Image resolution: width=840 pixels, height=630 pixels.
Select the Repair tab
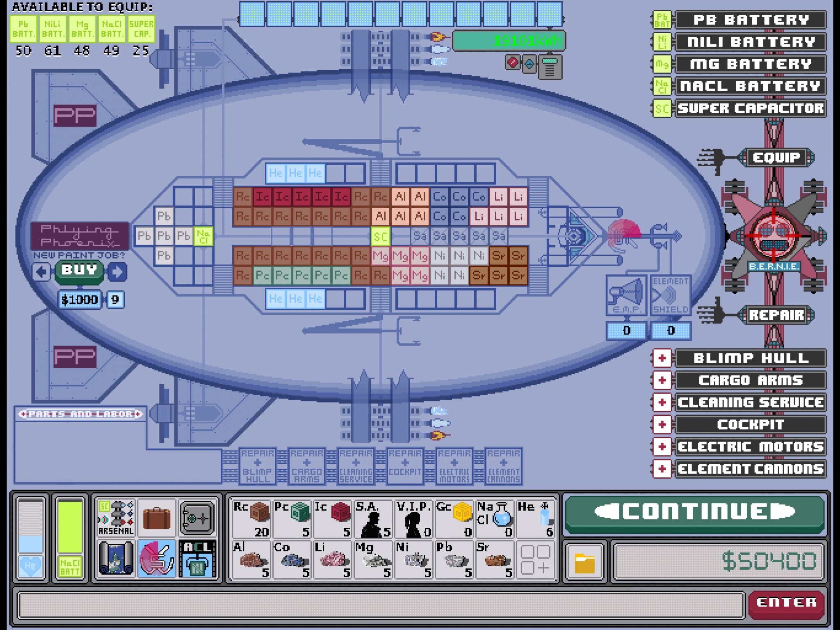[x=776, y=315]
